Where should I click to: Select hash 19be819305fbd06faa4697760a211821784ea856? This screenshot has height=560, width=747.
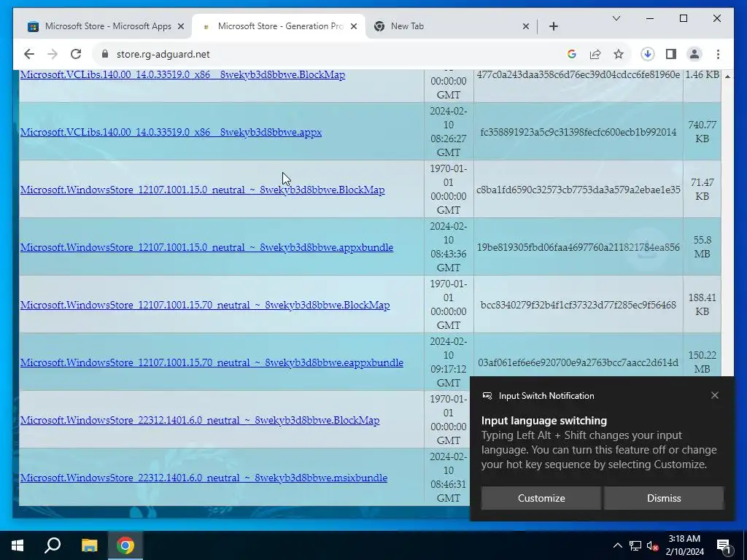578,247
